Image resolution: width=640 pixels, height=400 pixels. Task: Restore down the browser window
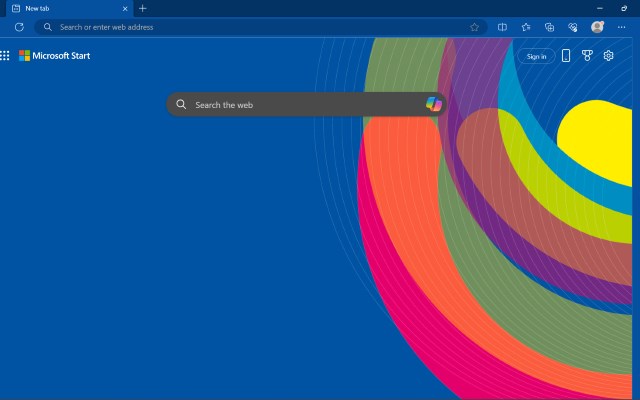point(624,8)
